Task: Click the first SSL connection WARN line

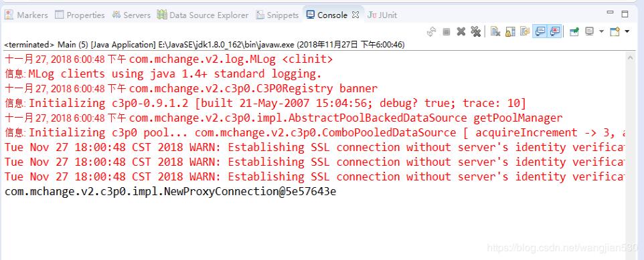Action: point(315,148)
